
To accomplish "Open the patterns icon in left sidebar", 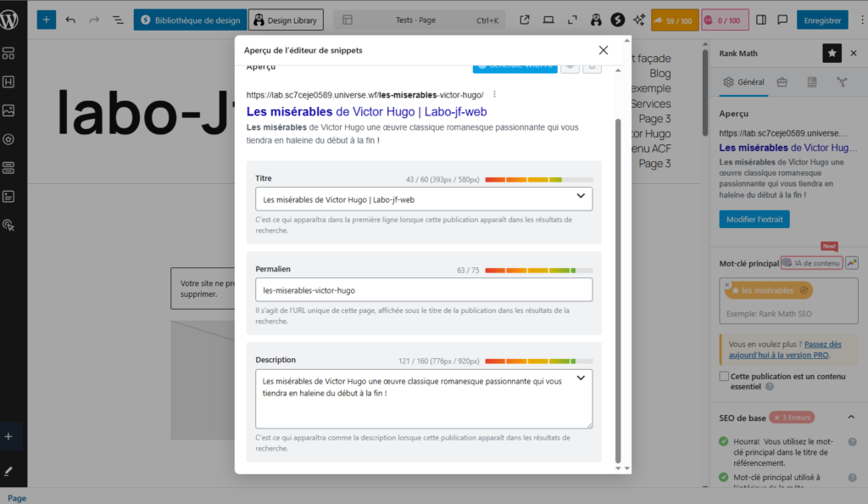I will click(8, 53).
